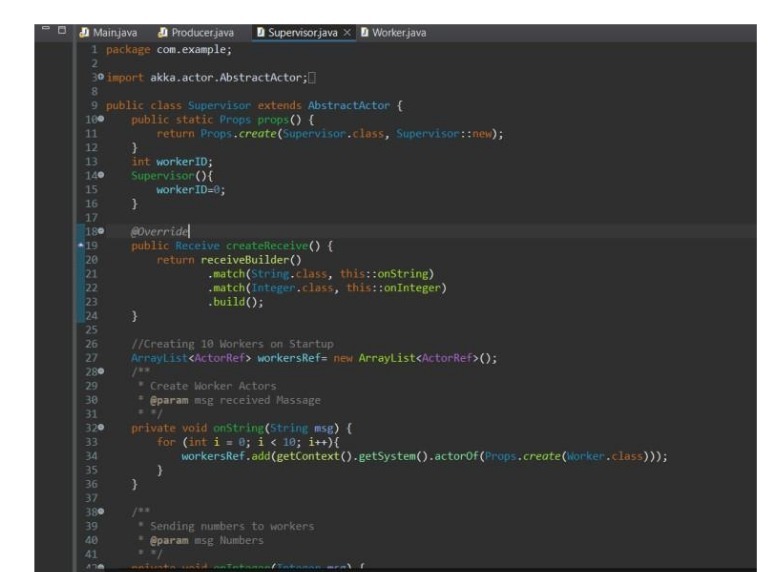Image resolution: width=777 pixels, height=572 pixels.
Task: Click 'Create Worker Actors' comment text
Action: point(213,386)
